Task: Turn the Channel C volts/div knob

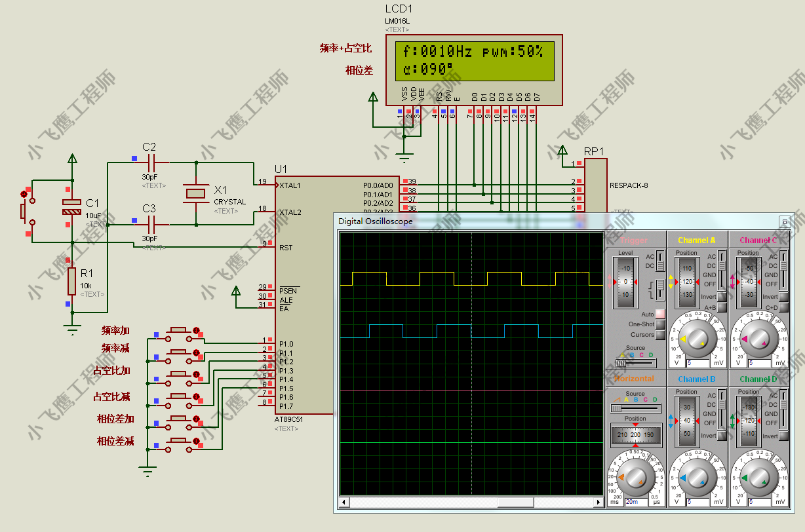Action: click(758, 337)
